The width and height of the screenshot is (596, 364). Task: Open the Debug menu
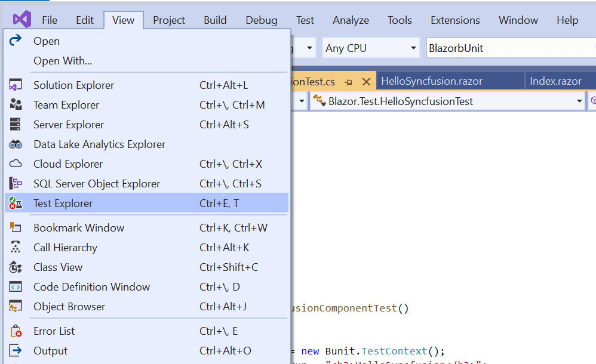pos(262,20)
